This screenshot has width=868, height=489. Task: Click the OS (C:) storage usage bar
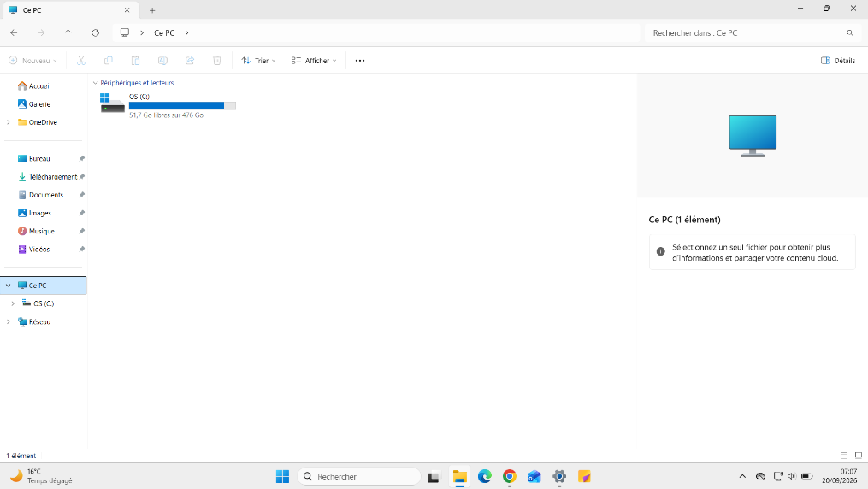(182, 106)
